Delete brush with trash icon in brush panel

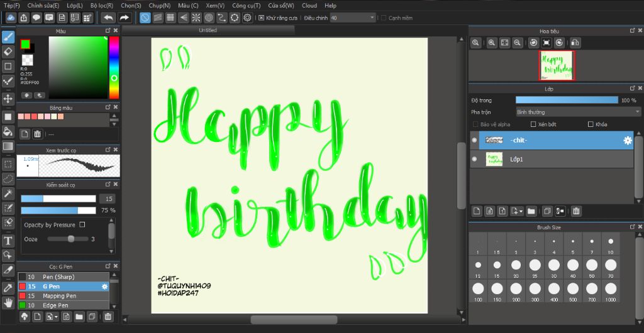pos(108,317)
